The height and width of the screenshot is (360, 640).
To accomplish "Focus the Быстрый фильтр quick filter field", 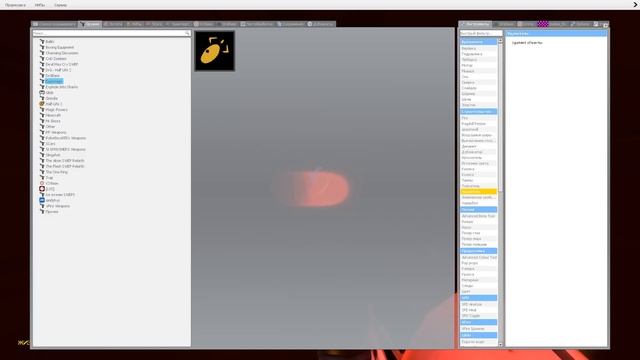I will [481, 33].
